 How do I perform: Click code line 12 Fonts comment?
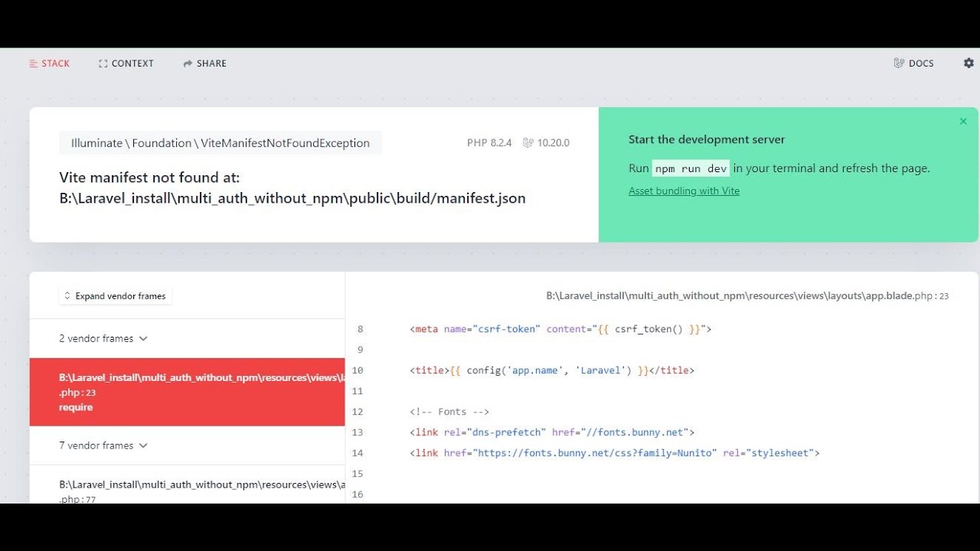pos(449,412)
